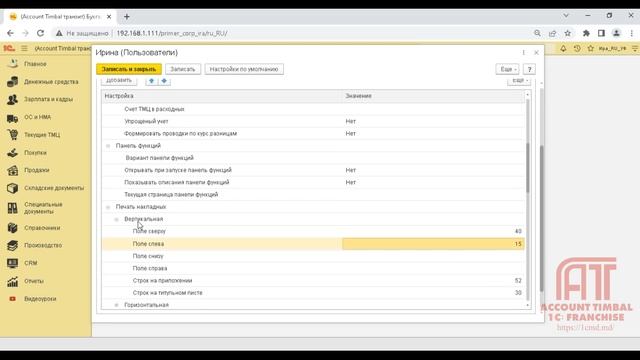The height and width of the screenshot is (360, 640).
Task: Select row Текущая страница панели функций
Action: (313, 195)
